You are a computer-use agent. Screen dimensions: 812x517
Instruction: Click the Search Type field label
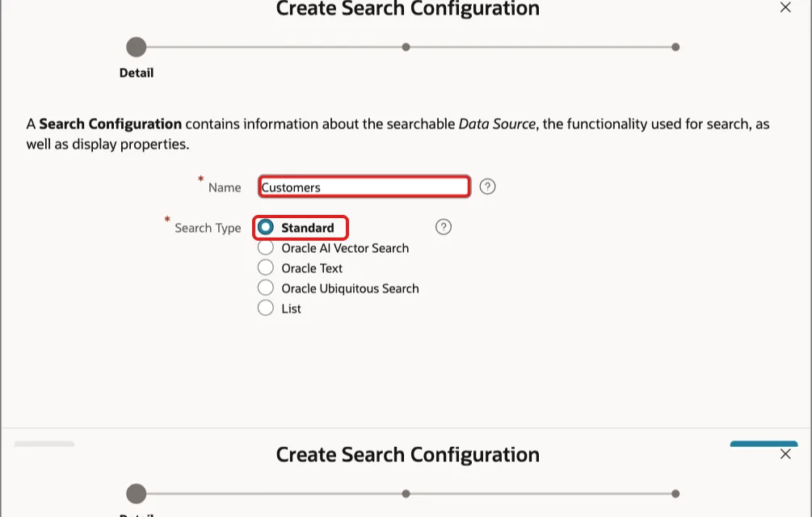pos(208,228)
